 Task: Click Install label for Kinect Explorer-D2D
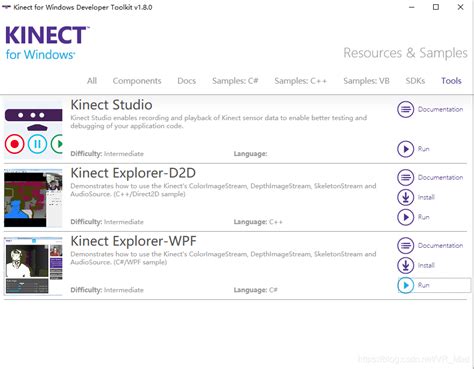click(426, 197)
